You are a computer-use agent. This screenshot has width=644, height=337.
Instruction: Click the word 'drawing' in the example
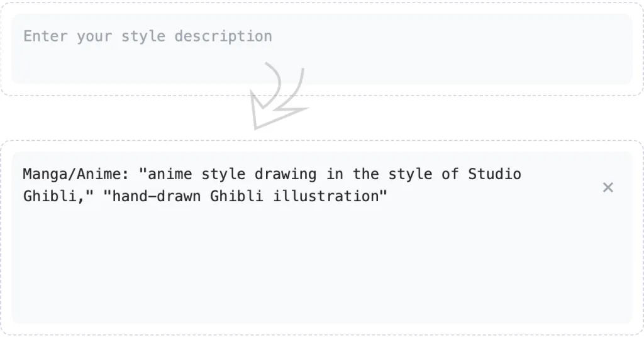[286, 174]
